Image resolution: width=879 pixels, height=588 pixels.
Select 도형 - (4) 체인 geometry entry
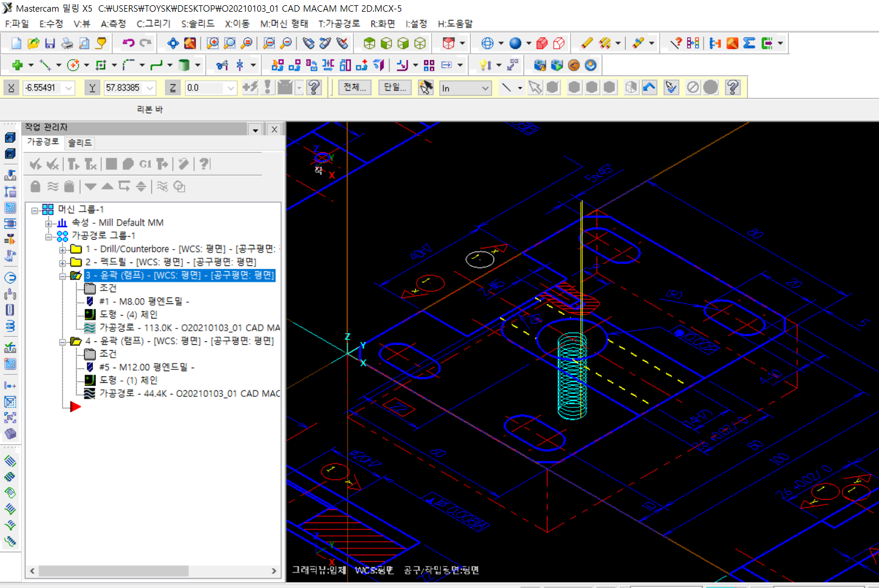pos(129,314)
